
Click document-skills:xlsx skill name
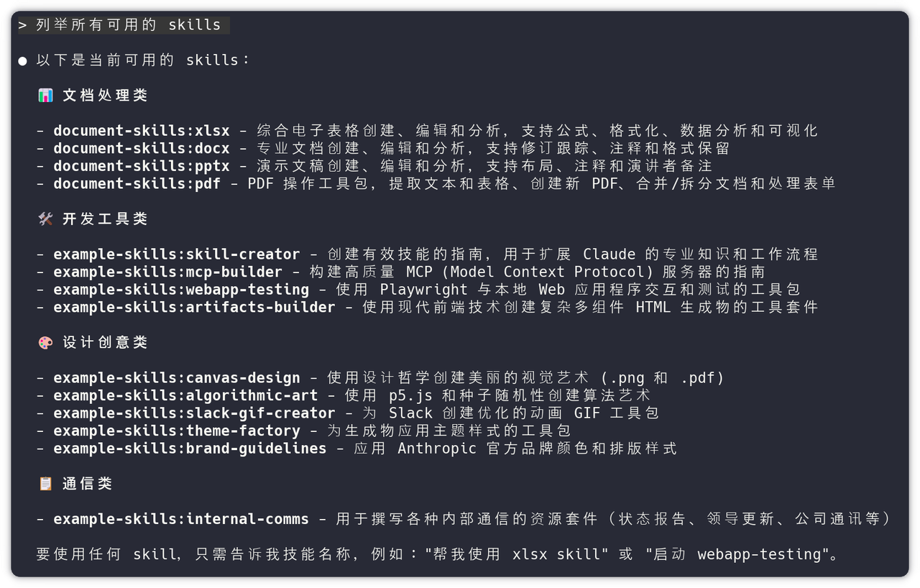[x=141, y=131]
